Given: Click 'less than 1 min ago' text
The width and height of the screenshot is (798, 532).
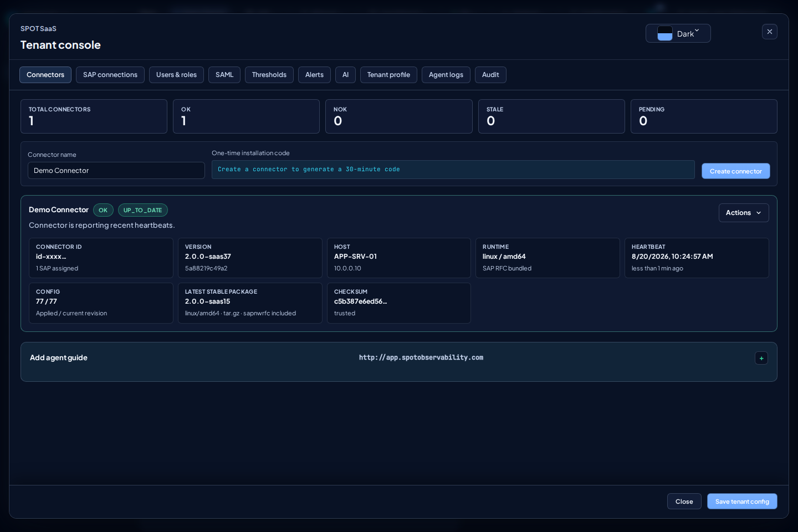Looking at the screenshot, I should [x=657, y=268].
